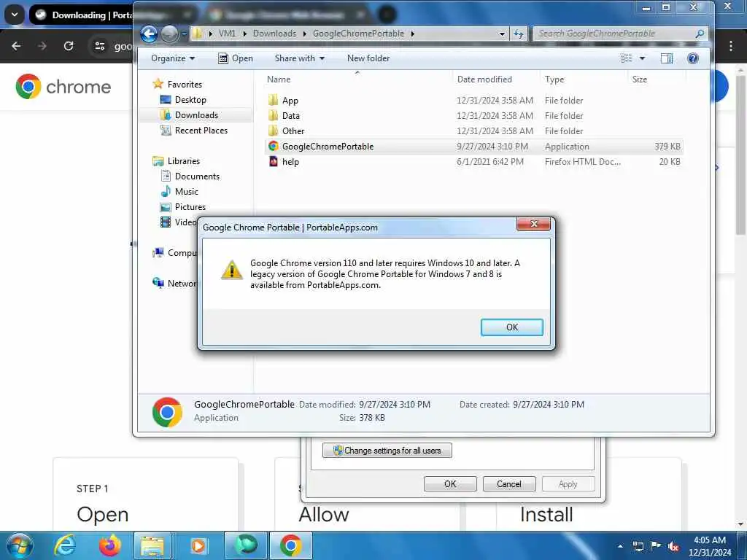Click the Action Center flag tray icon
The width and height of the screenshot is (747, 560).
pos(656,546)
